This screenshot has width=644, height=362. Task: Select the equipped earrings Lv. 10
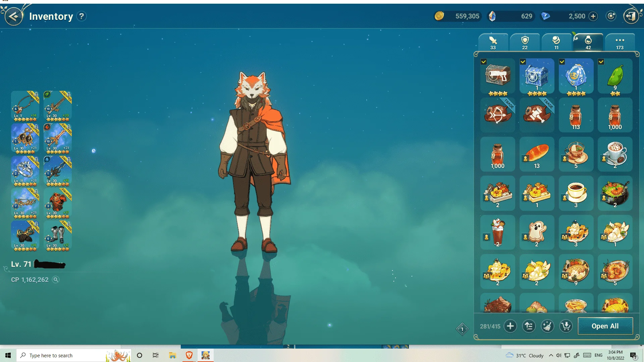click(x=25, y=138)
